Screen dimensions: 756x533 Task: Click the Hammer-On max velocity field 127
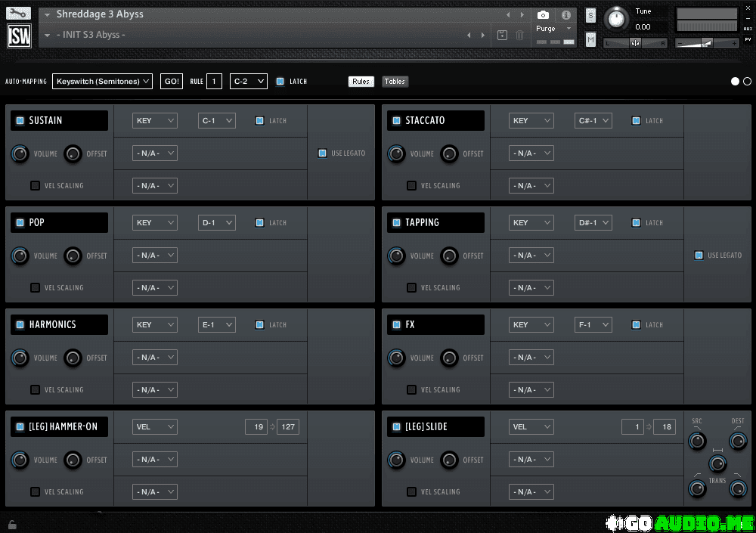[x=288, y=427]
